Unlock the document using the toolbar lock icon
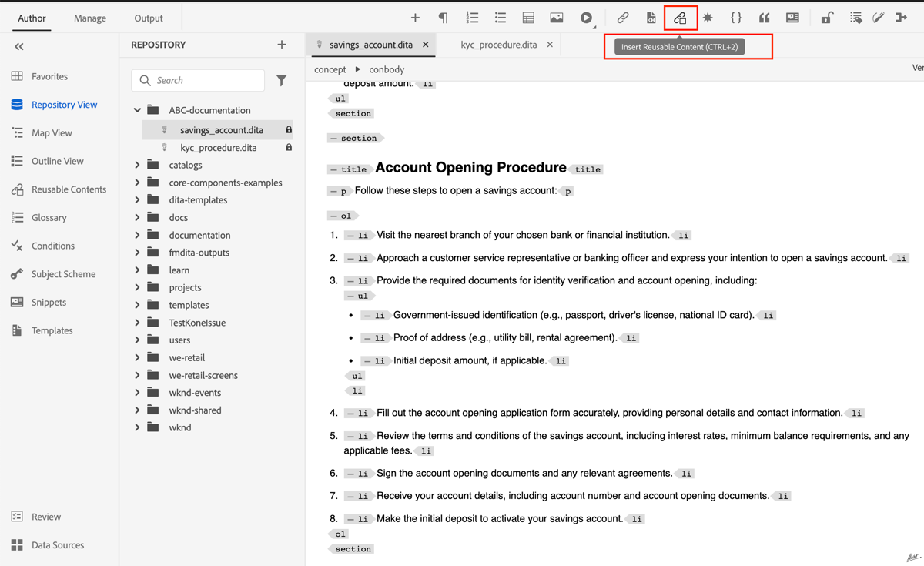924x566 pixels. pyautogui.click(x=828, y=17)
